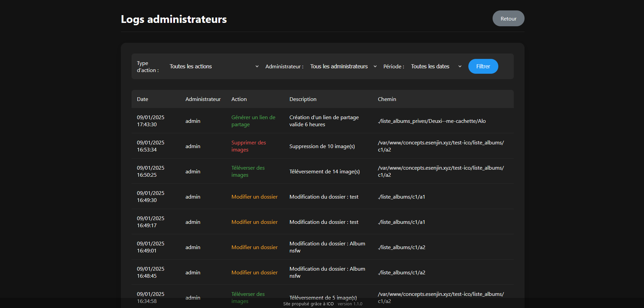Viewport: 644px width, 308px height.
Task: Click Modifier un dossier in the 16:49:17 row
Action: 254,222
